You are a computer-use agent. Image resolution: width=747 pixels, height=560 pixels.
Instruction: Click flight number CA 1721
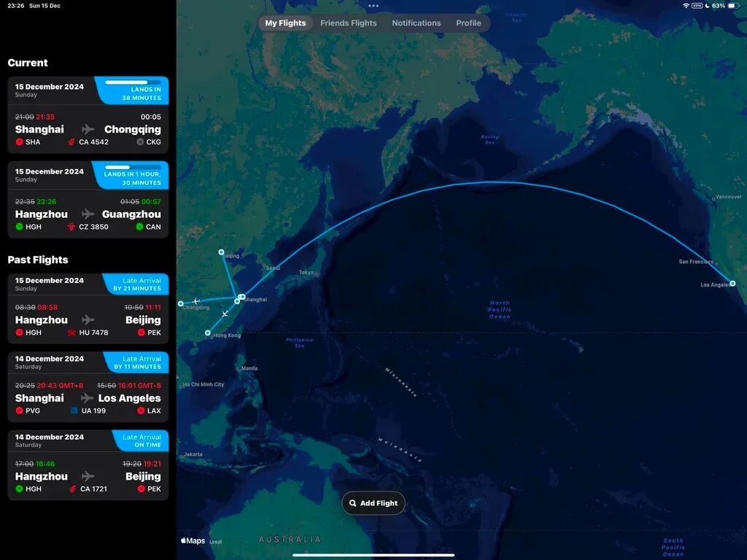tap(94, 489)
